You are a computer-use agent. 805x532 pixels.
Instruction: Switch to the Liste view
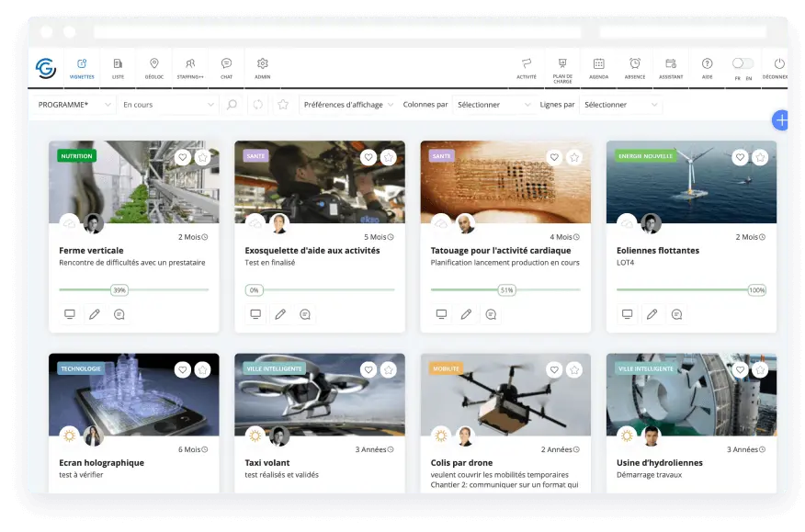click(118, 68)
